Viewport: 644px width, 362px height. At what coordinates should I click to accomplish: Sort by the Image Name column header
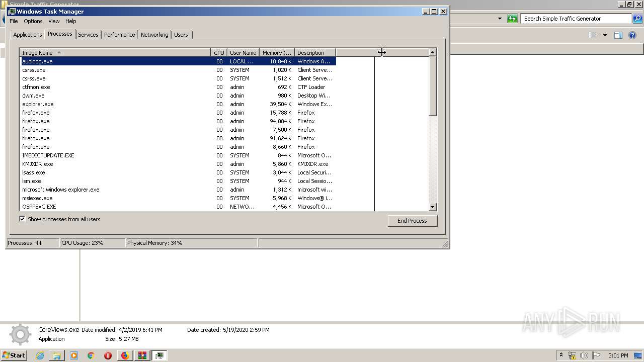pos(115,52)
